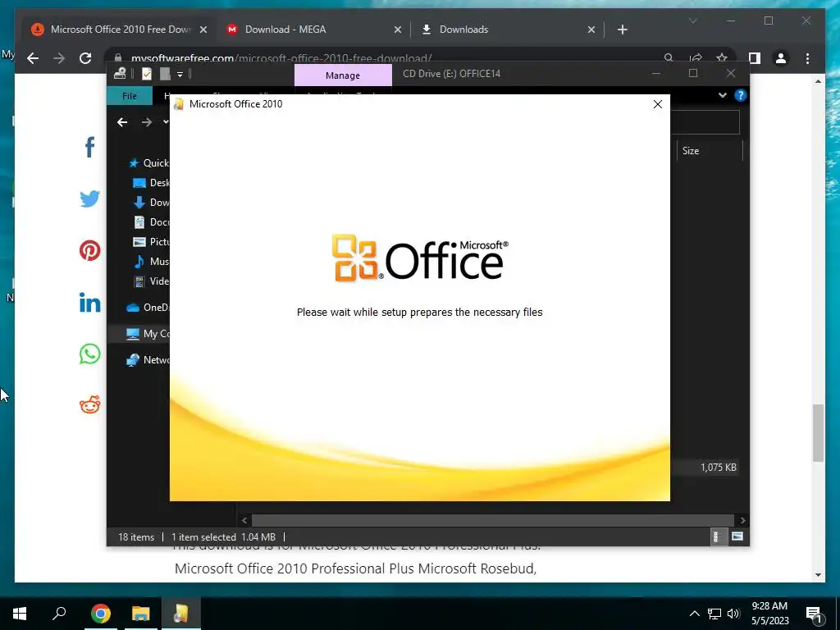Open Chrome from the taskbar
This screenshot has height=630, width=840.
(100, 614)
